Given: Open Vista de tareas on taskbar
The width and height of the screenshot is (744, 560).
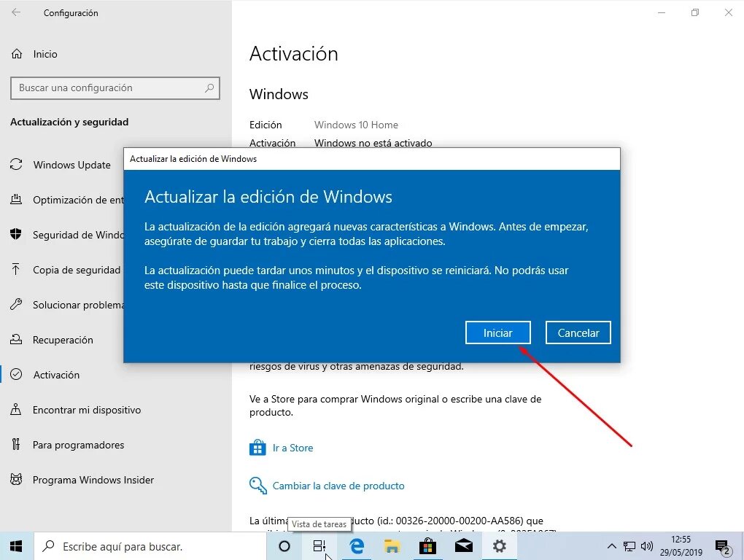Looking at the screenshot, I should (319, 546).
